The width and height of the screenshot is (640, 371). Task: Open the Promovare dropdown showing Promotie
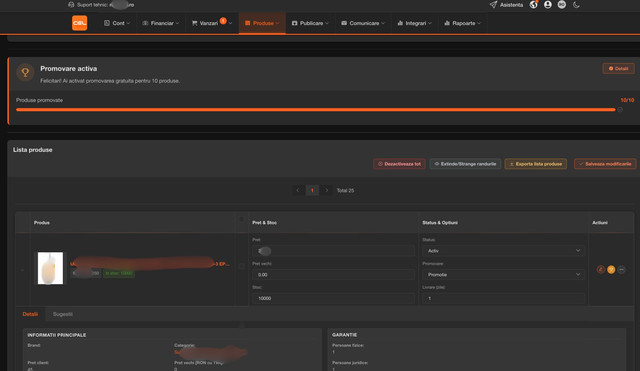tap(503, 275)
